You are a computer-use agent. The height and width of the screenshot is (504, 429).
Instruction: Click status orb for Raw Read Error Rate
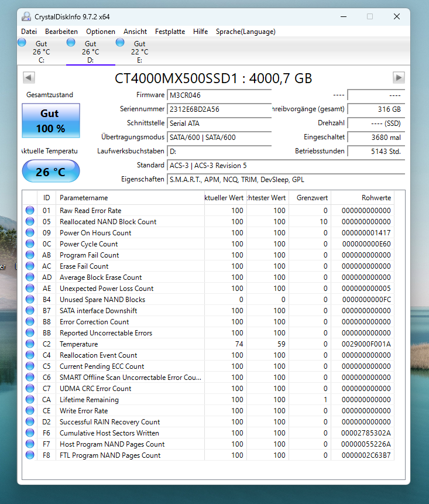30,210
